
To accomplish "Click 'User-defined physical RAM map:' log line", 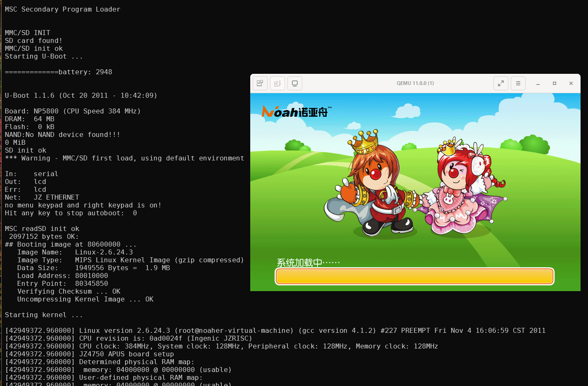I will 104,377.
